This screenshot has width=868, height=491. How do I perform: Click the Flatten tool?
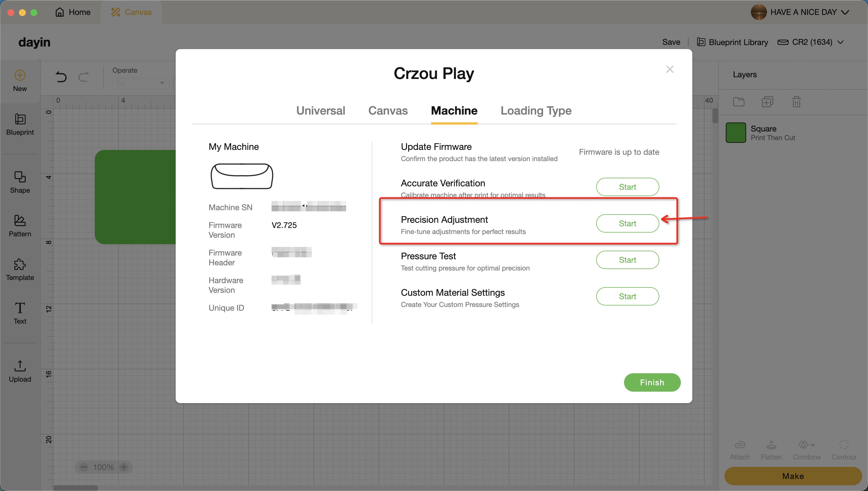771,450
